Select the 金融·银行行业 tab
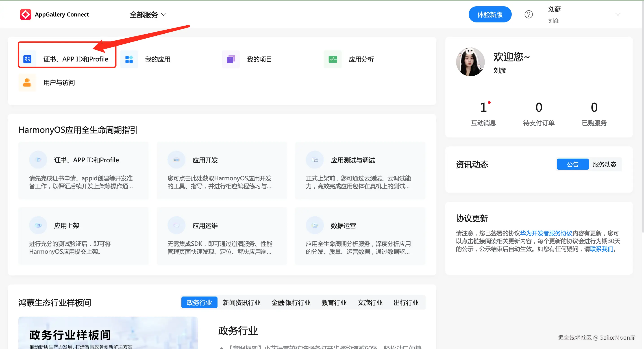 pos(291,302)
